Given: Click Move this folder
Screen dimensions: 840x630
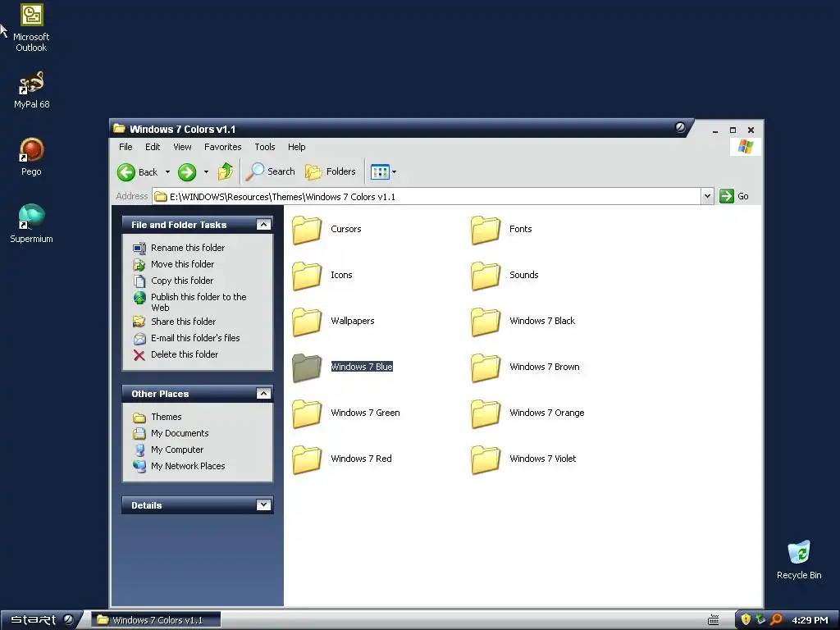Looking at the screenshot, I should [x=182, y=264].
